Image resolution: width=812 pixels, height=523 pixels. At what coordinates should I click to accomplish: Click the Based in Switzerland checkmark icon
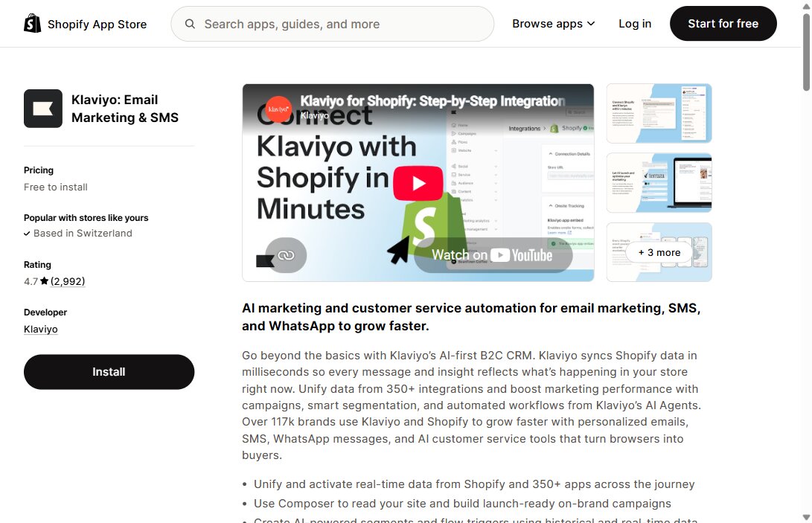tap(27, 234)
